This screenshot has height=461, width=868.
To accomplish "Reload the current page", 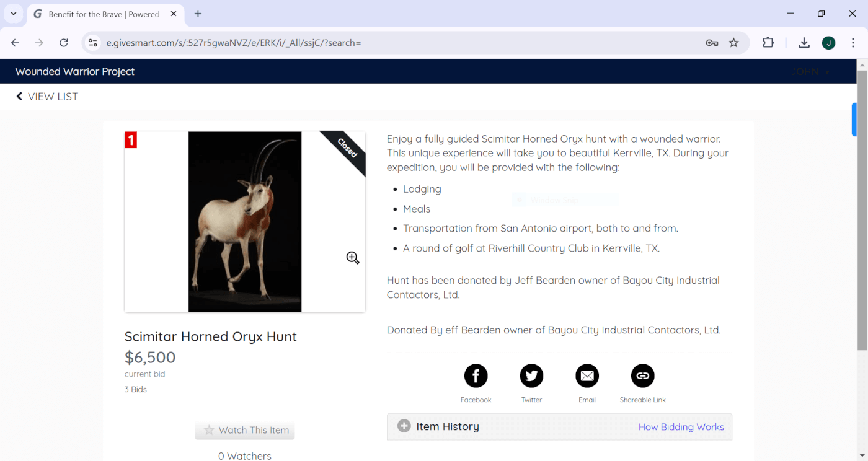I will coord(63,43).
